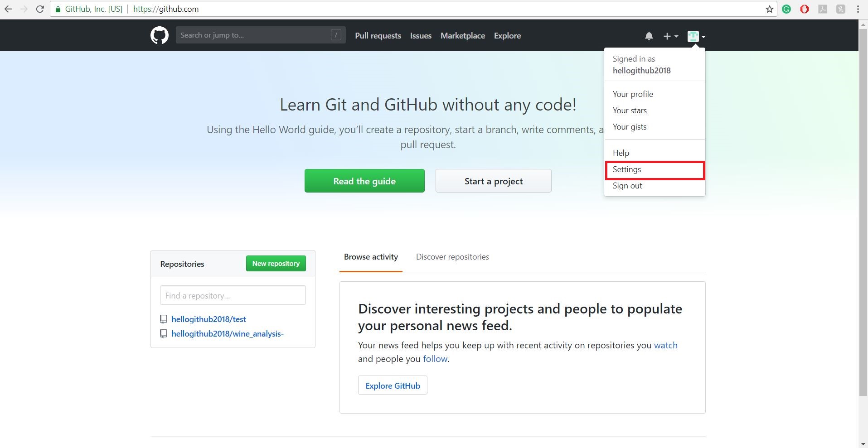Open Pull requests in navbar
Image resolution: width=868 pixels, height=448 pixels.
(x=378, y=36)
